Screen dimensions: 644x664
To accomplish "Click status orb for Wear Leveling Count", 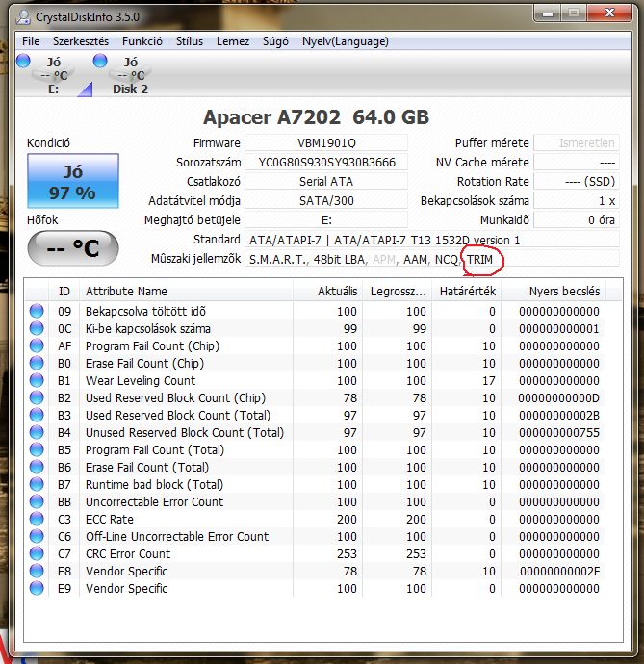I will (x=37, y=380).
